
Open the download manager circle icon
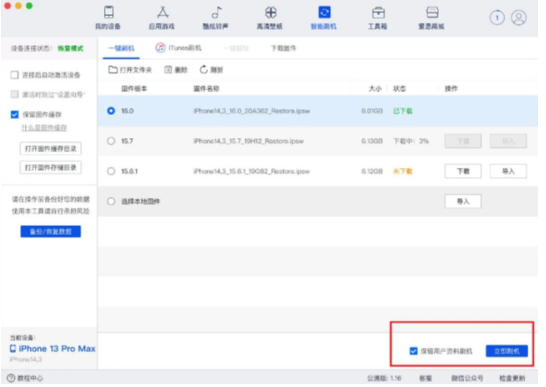pyautogui.click(x=498, y=18)
